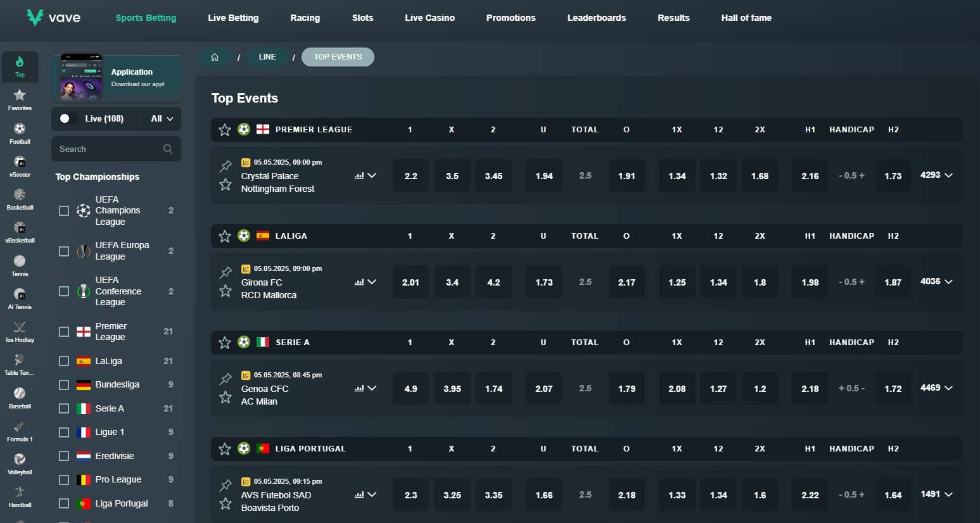Click the TOP EVENTS breadcrumb button

[x=338, y=57]
